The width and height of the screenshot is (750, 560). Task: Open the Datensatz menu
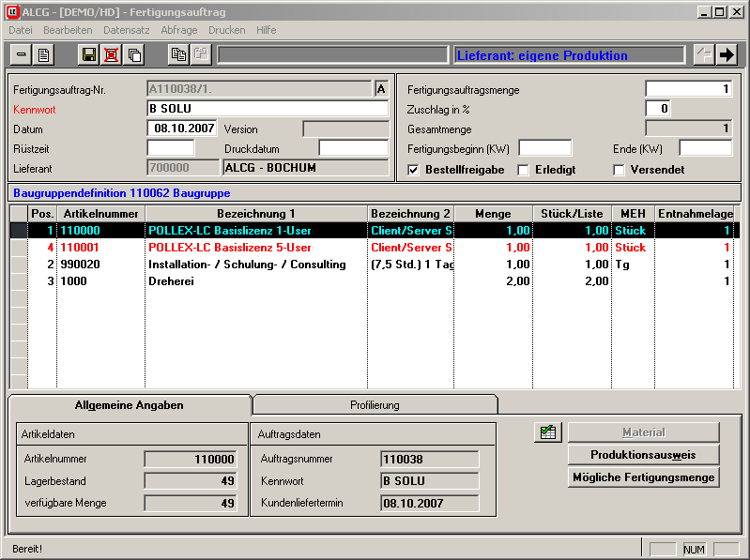(x=127, y=30)
